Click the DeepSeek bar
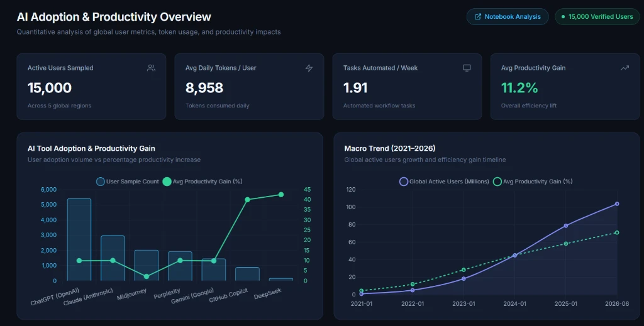 click(281, 280)
